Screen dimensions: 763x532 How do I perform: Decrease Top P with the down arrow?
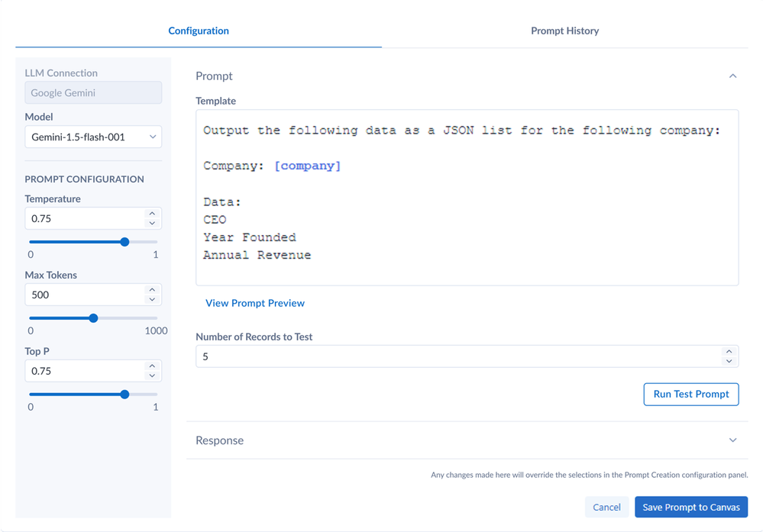pyautogui.click(x=152, y=376)
